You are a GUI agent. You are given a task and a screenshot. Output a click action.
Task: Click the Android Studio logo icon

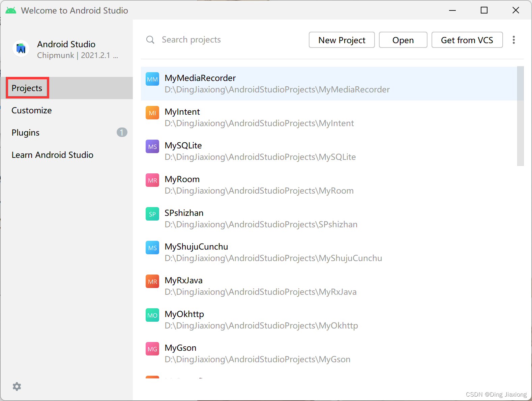click(21, 49)
